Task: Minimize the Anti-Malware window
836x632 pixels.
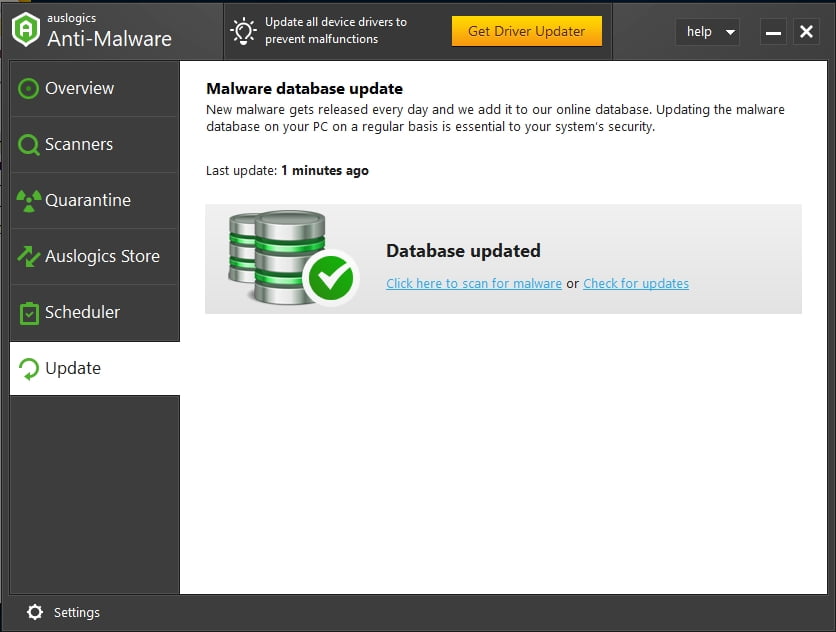Action: pos(773,32)
